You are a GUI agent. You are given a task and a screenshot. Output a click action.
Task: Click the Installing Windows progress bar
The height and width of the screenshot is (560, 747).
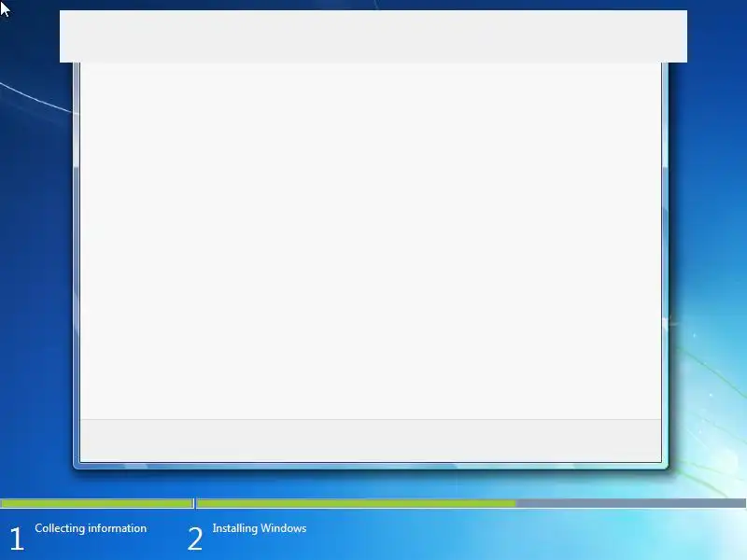[x=472, y=503]
